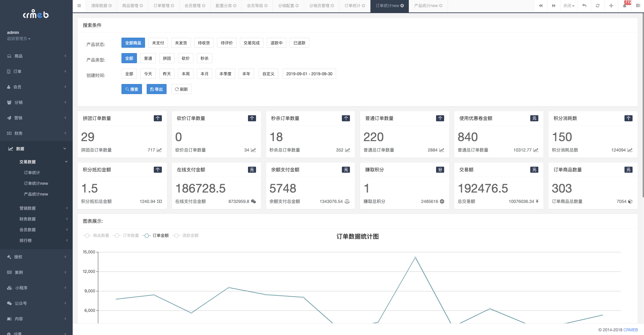This screenshot has height=335, width=644.
Task: Open trend chart icon for 拼团总订单数量
Action: click(159, 150)
